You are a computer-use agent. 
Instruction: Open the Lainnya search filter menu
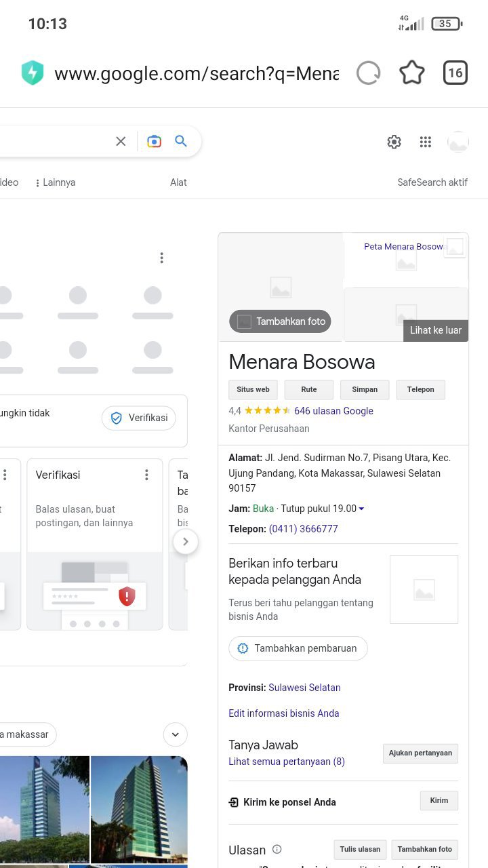pos(56,182)
